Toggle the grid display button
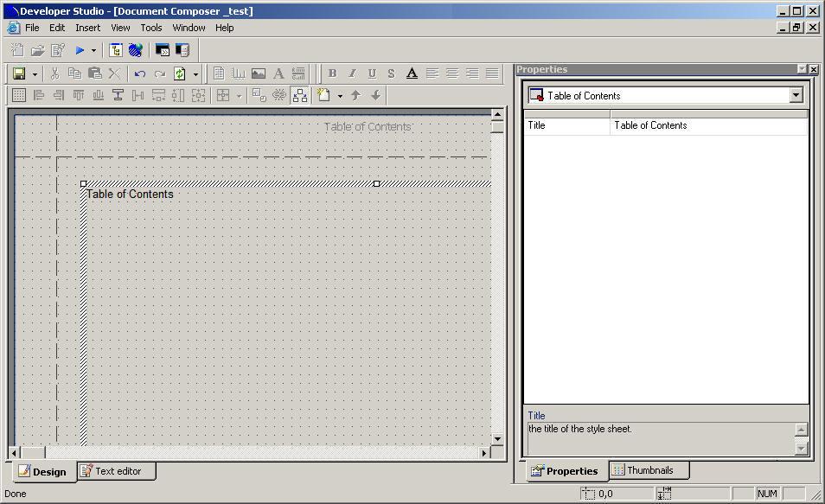 pos(18,95)
